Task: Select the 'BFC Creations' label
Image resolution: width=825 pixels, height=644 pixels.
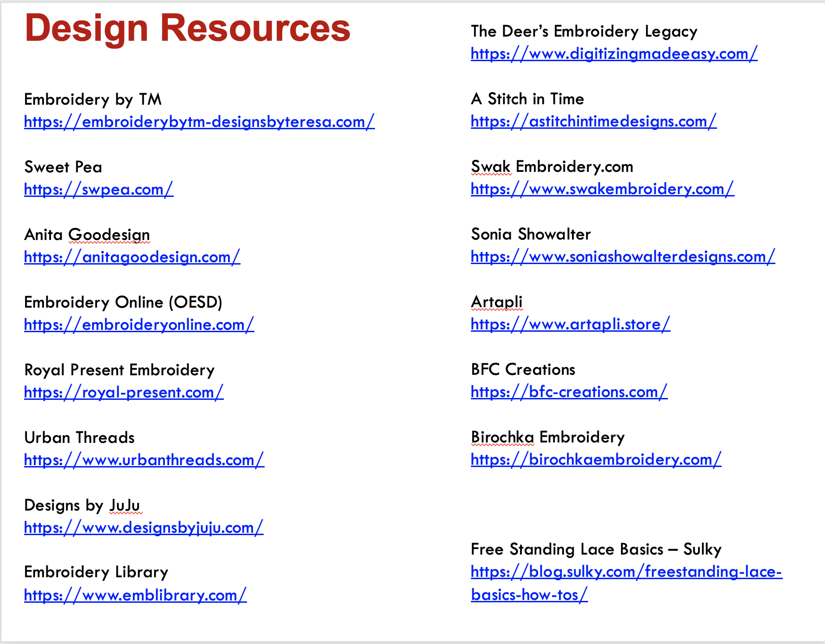Action: point(523,369)
